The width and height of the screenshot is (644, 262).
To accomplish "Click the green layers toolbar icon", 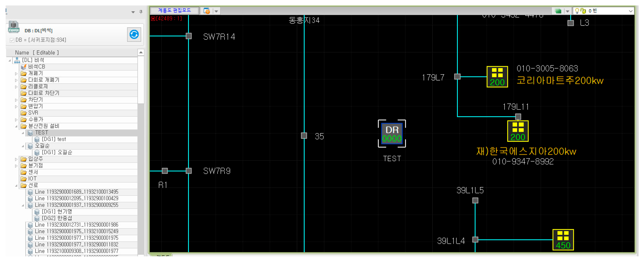I will (558, 11).
